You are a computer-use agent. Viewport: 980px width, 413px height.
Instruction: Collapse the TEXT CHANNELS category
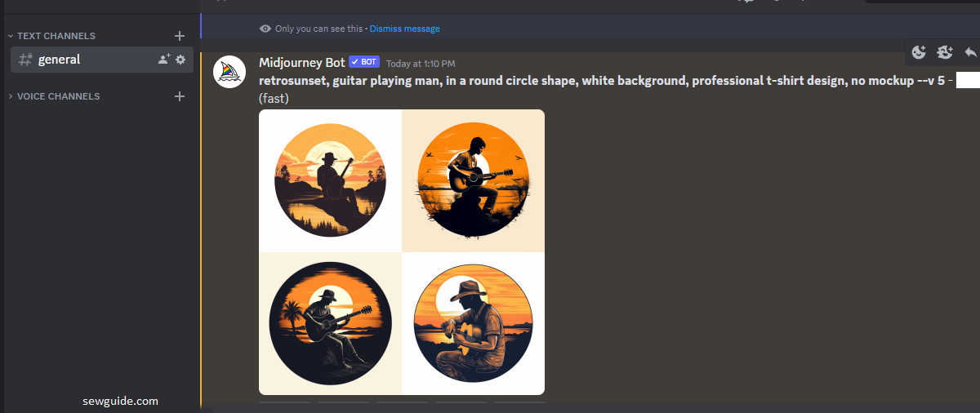pyautogui.click(x=51, y=36)
